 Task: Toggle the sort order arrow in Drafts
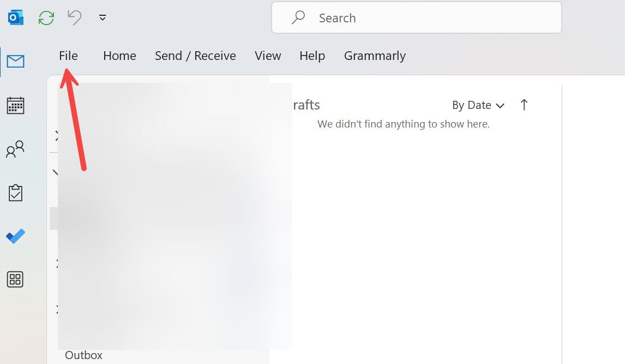point(524,105)
